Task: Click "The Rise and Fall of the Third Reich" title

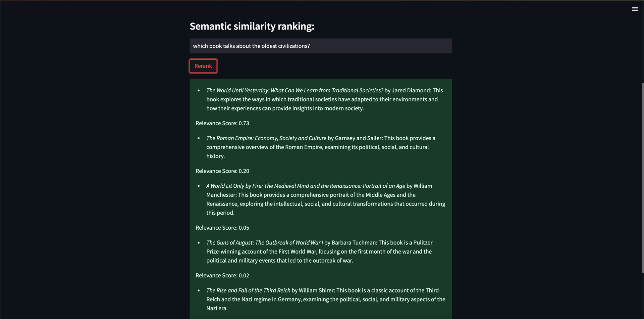Action: (248, 290)
